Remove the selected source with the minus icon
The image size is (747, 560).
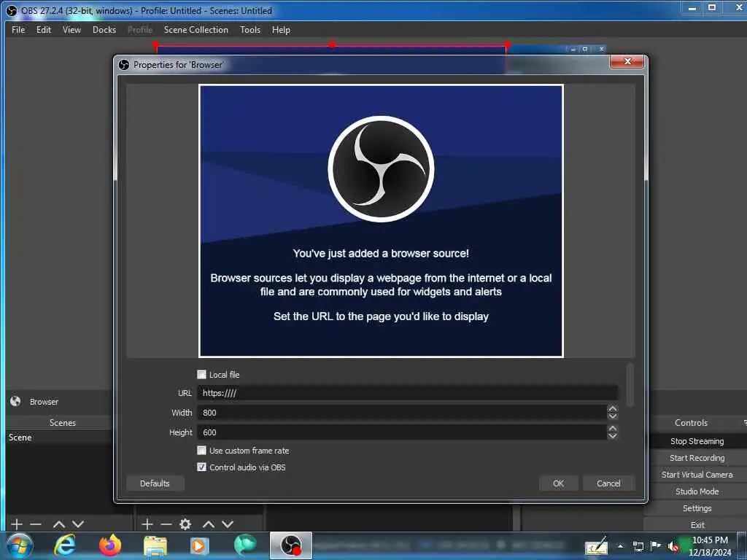click(x=166, y=524)
